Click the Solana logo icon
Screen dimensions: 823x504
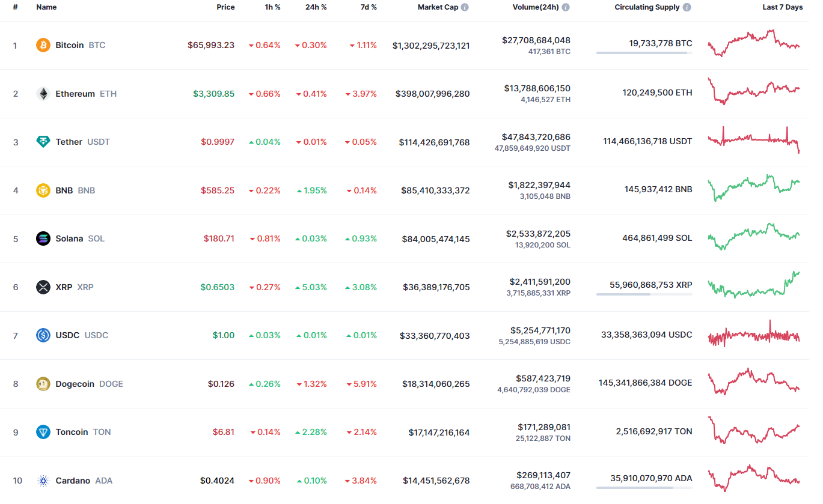coord(43,238)
